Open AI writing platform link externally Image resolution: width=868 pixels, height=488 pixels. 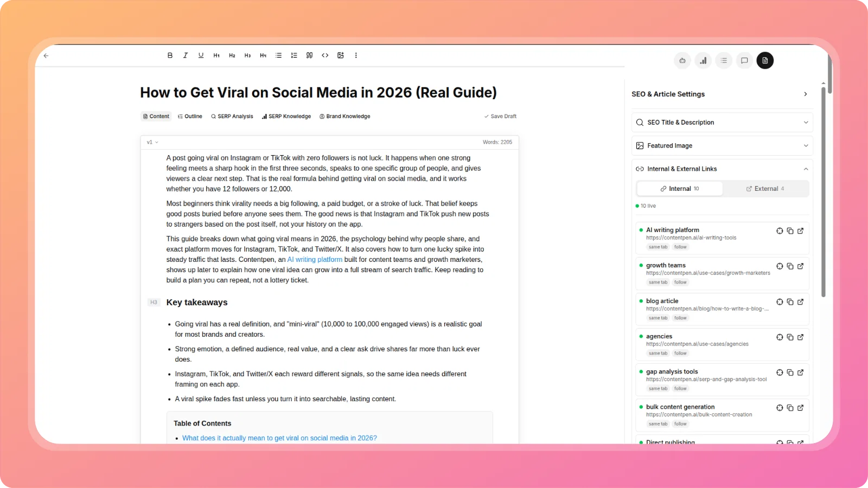point(800,231)
